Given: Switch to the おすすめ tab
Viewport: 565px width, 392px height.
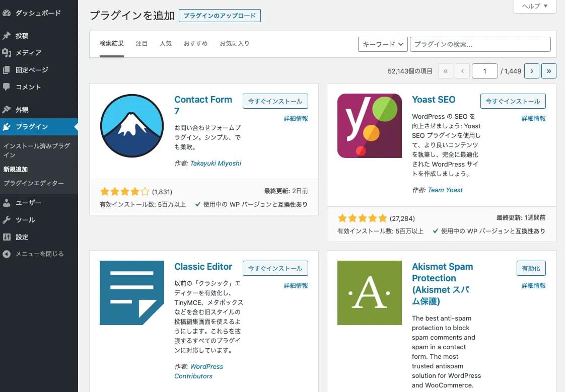Looking at the screenshot, I should point(196,44).
